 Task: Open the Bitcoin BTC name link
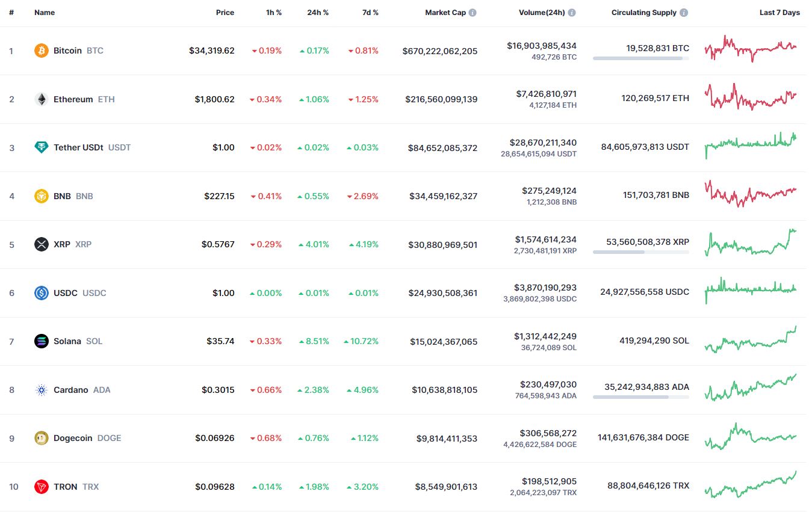(x=78, y=51)
